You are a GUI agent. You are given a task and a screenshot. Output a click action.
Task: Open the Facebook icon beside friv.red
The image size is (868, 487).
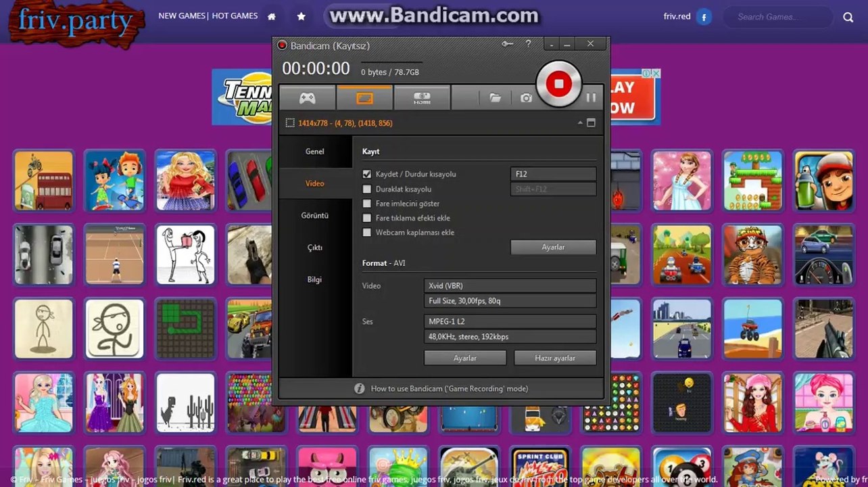(704, 17)
